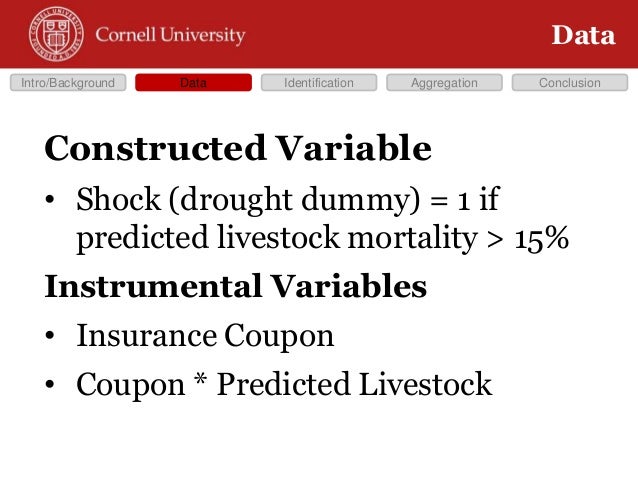Click the Insurance Coupon bullet text
Viewport: 638px width, 479px height.
pyautogui.click(x=205, y=336)
